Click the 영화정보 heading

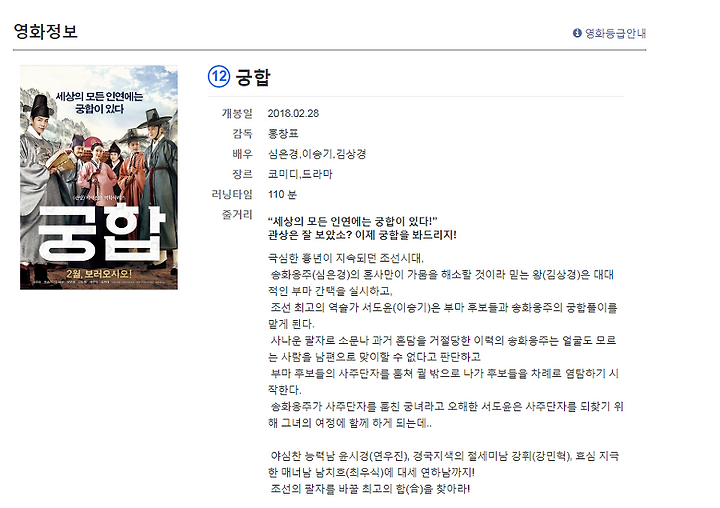click(45, 31)
